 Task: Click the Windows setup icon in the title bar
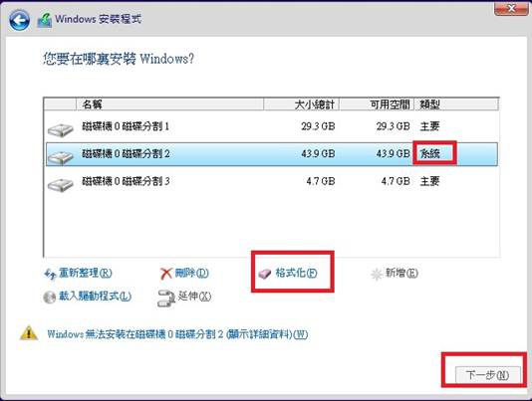pos(45,20)
